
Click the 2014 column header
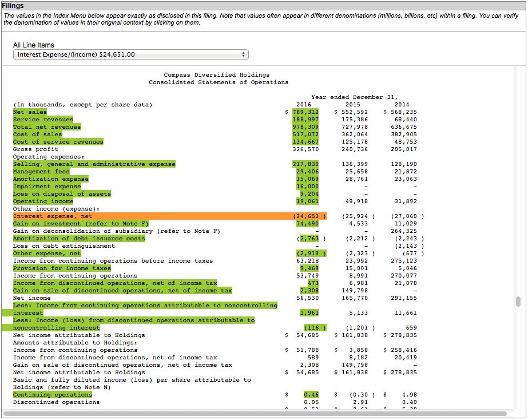pos(402,104)
